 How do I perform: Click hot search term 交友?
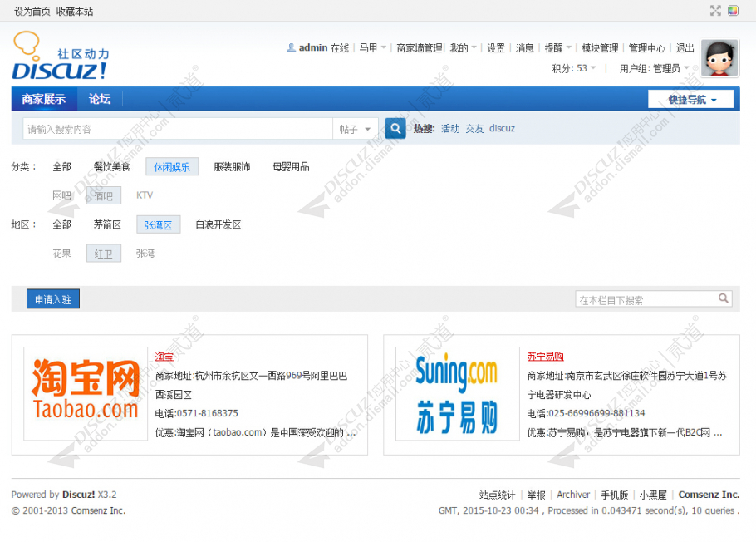475,128
